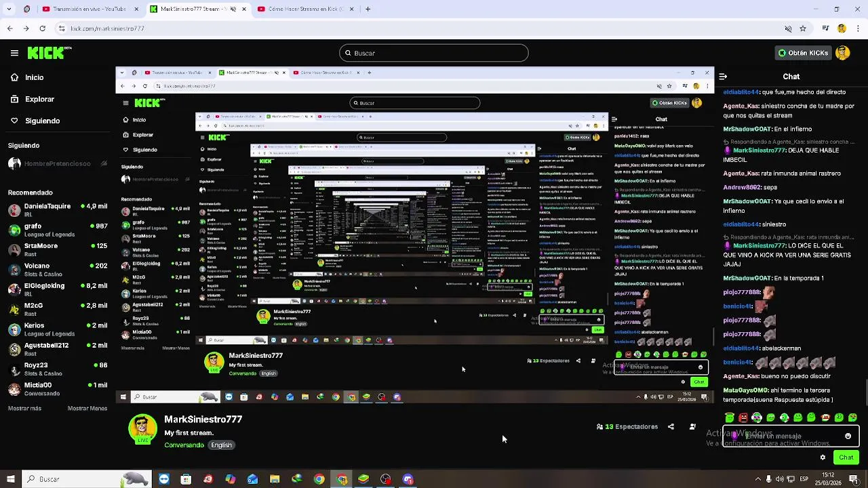Go back using the browser back arrow
This screenshot has height=488, width=868.
pos(9,28)
